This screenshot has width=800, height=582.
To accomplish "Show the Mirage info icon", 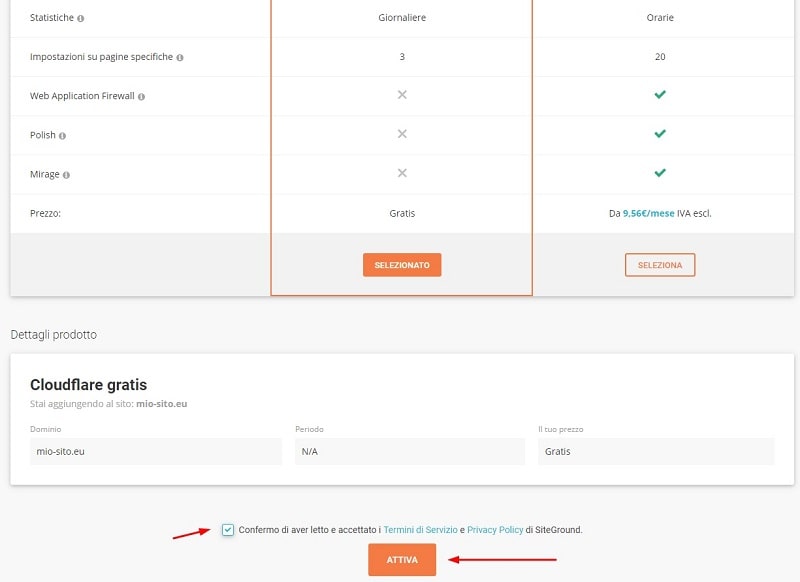I will point(66,175).
